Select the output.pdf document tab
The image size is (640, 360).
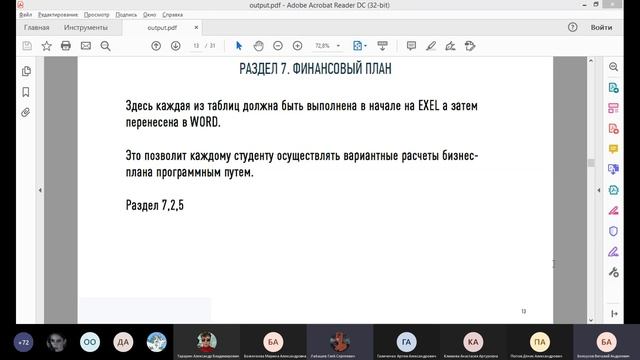pyautogui.click(x=162, y=28)
